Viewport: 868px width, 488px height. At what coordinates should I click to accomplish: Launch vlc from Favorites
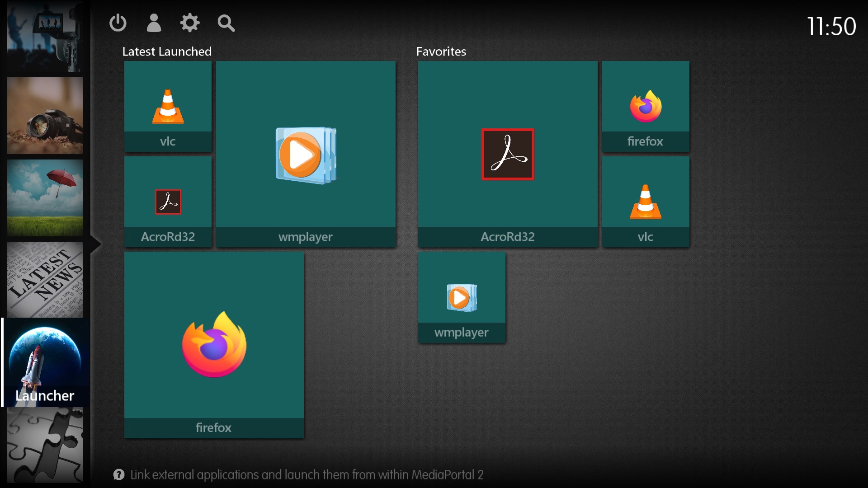pyautogui.click(x=646, y=202)
